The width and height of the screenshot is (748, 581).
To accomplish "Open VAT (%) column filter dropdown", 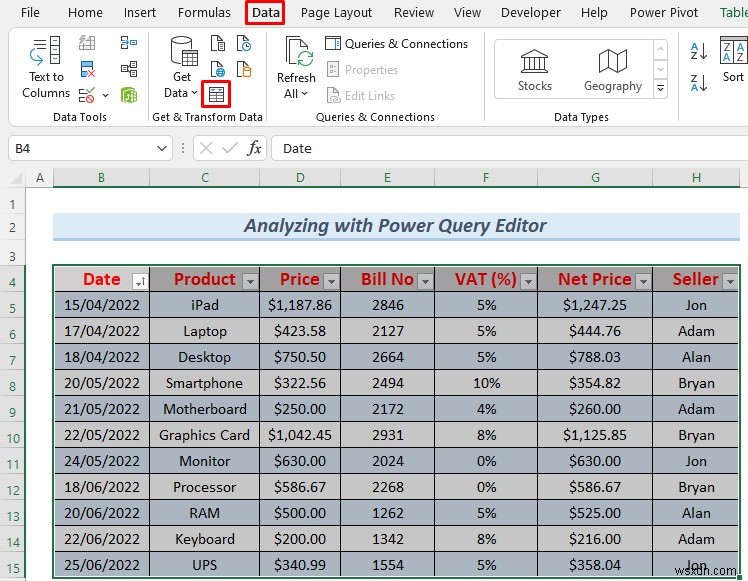I will coord(528,281).
